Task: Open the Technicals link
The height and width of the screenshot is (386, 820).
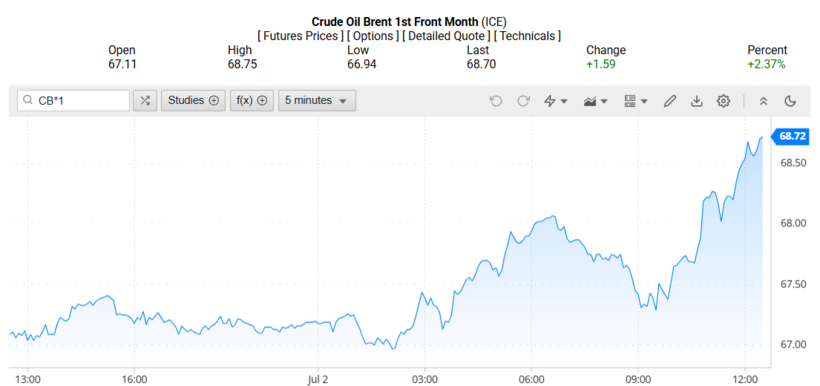Action: (528, 36)
